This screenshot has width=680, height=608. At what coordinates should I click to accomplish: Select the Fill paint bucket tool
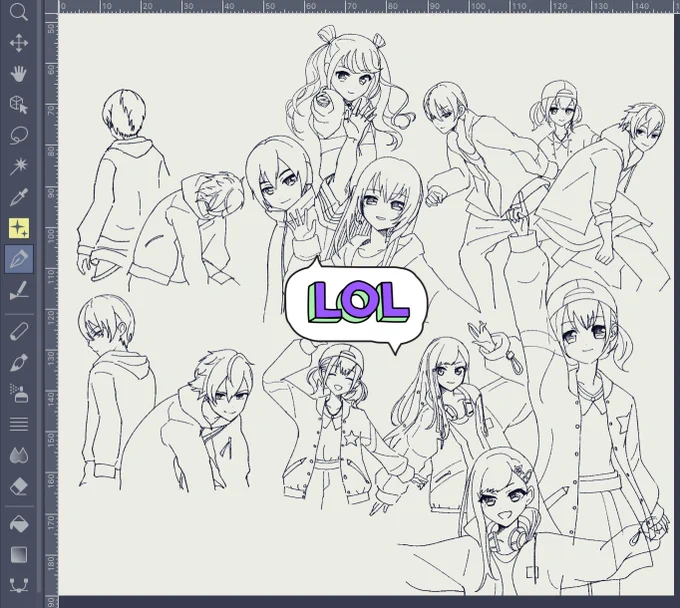[x=19, y=524]
